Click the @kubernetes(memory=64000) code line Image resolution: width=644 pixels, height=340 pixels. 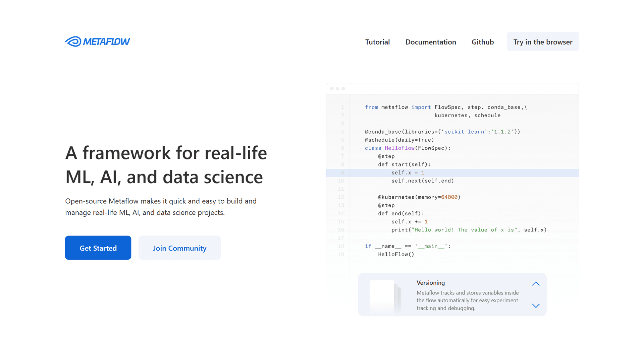(x=419, y=197)
